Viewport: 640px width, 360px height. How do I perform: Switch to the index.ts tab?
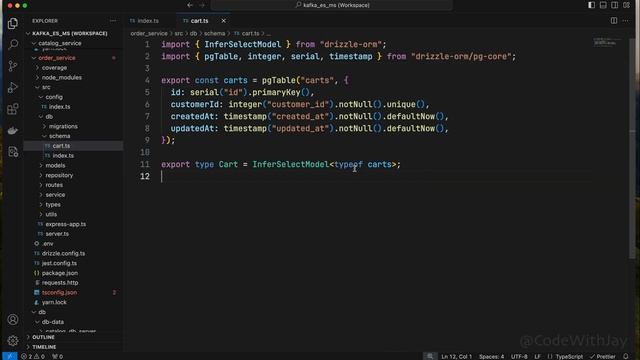pyautogui.click(x=148, y=21)
